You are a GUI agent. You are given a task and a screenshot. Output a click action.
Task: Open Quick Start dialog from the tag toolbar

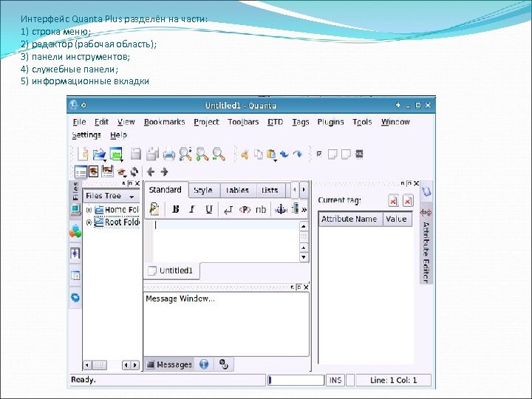pos(154,209)
